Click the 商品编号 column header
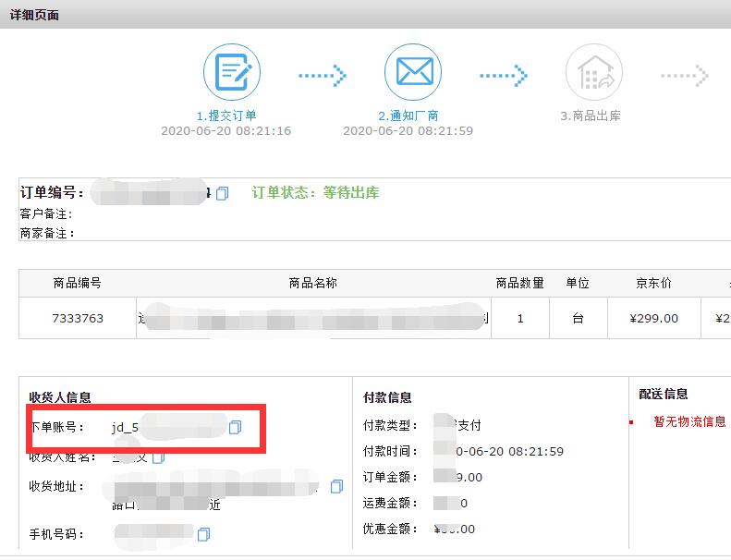The height and width of the screenshot is (560, 731). tap(77, 283)
